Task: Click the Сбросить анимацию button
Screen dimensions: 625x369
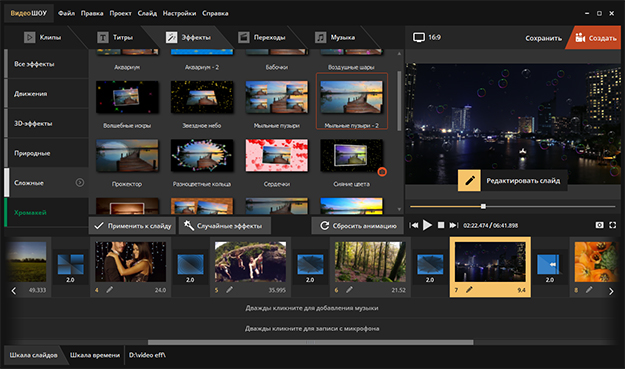Action: (358, 226)
